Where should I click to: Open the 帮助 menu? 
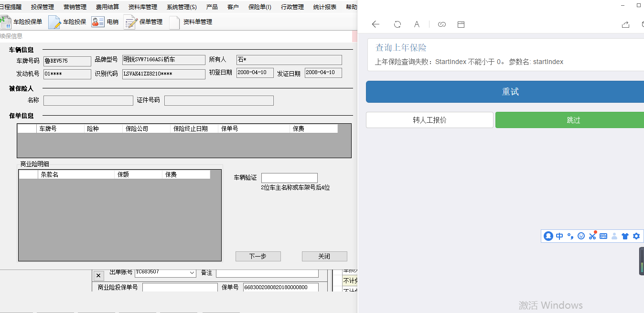click(x=351, y=7)
